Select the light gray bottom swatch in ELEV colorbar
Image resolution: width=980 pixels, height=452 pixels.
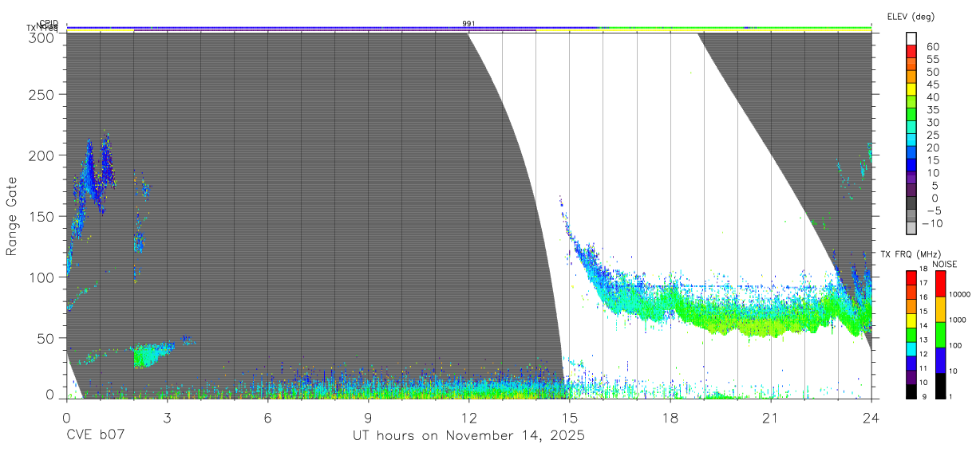[911, 229]
